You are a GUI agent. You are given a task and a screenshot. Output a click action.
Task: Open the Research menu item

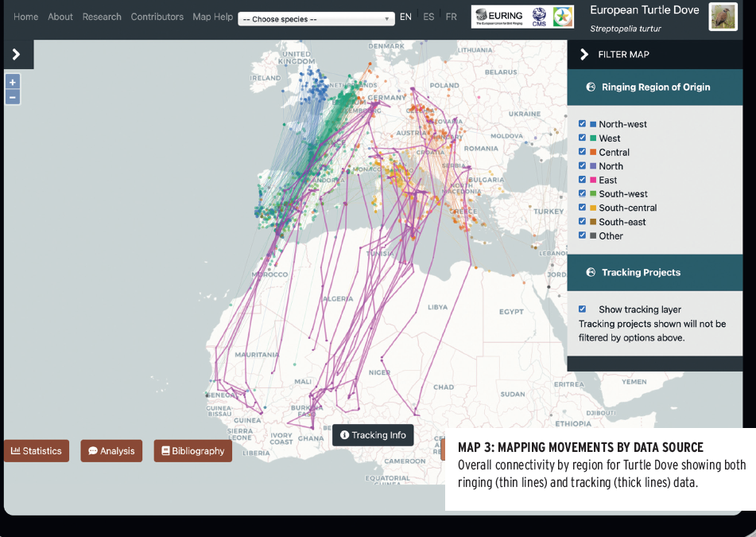tap(102, 17)
